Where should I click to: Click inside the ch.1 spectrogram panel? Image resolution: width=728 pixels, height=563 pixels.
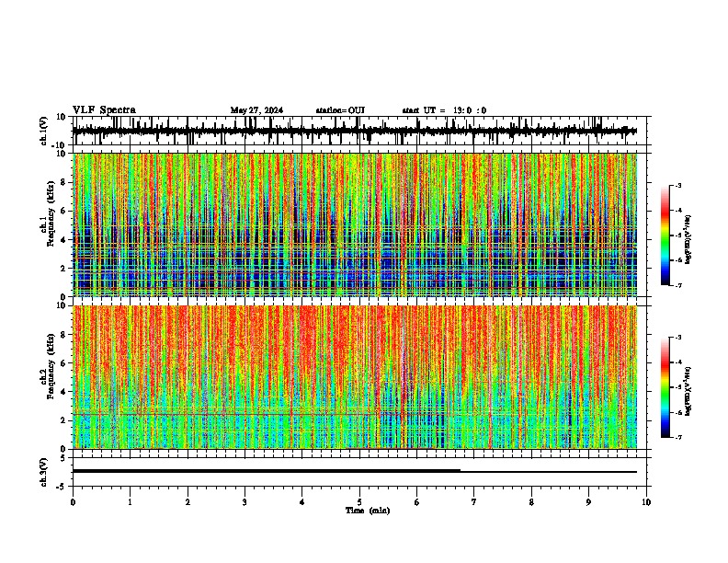tap(355, 224)
